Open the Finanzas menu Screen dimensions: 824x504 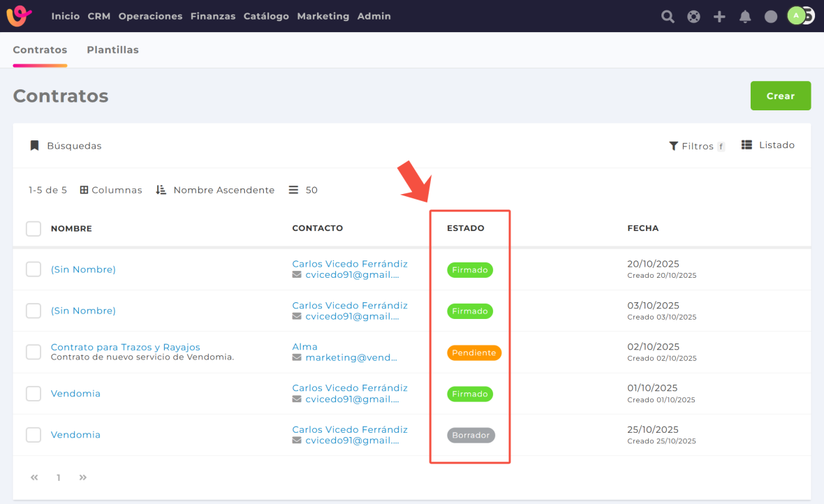213,16
